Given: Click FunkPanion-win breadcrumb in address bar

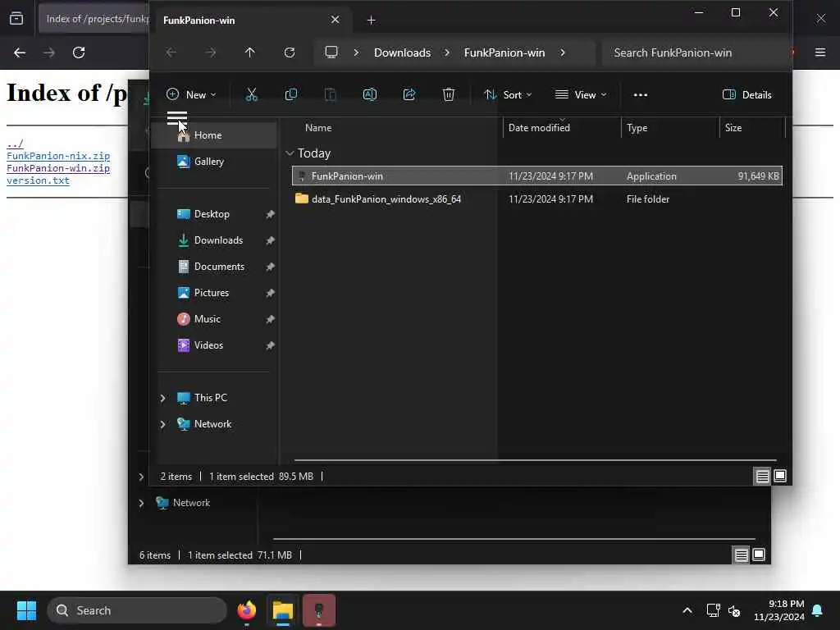Looking at the screenshot, I should coord(504,52).
